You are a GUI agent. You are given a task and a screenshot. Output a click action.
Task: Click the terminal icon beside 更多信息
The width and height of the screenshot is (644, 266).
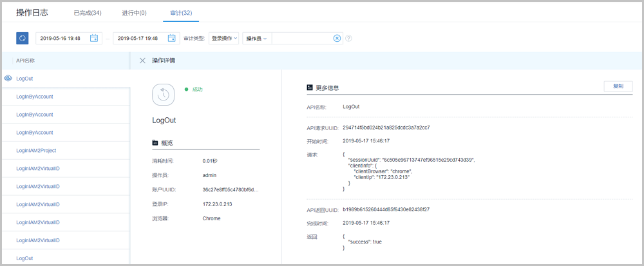(310, 87)
